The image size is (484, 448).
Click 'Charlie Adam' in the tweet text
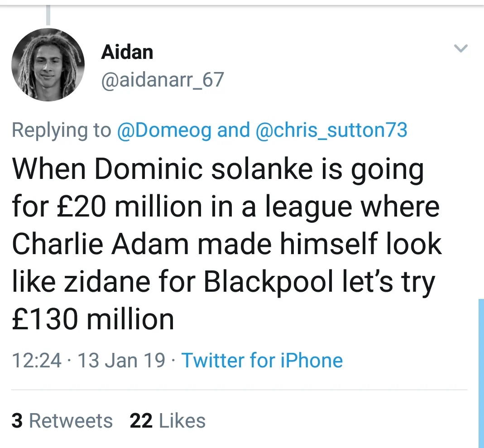coord(100,244)
